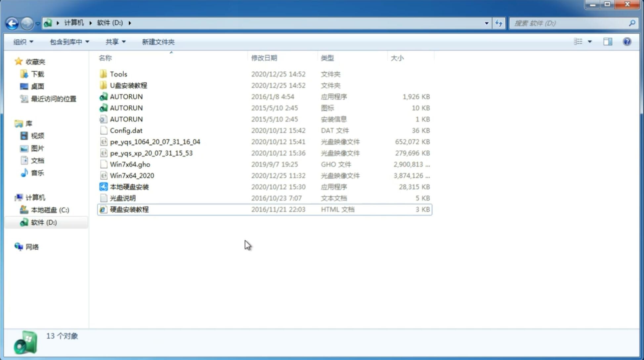The height and width of the screenshot is (360, 644).
Task: Select 软件 (D:) drive in sidebar
Action: (44, 222)
